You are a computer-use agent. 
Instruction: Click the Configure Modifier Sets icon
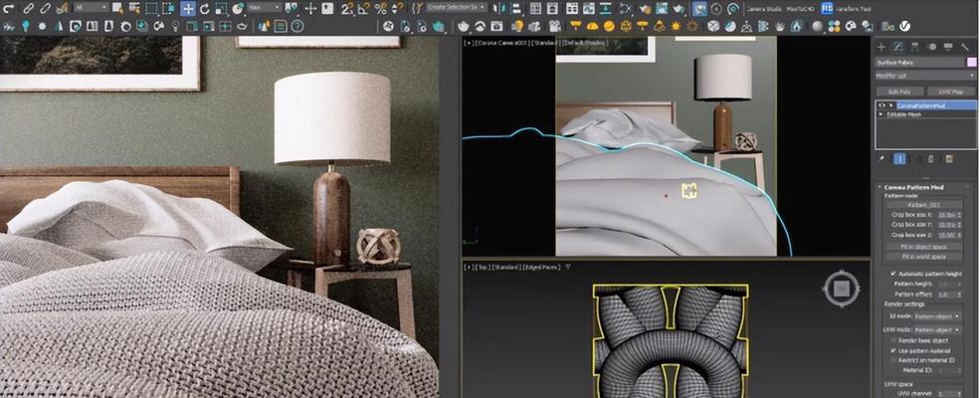coord(949,158)
